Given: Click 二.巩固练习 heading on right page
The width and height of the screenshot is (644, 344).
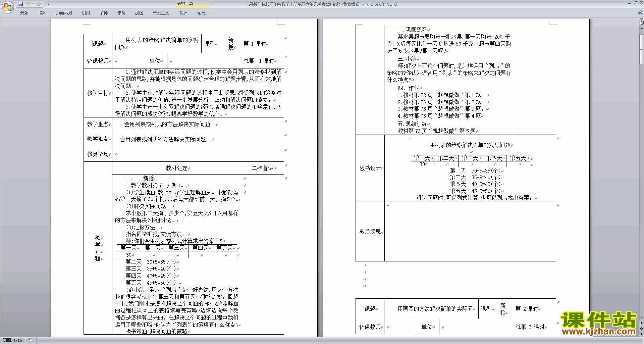Looking at the screenshot, I should [412, 30].
